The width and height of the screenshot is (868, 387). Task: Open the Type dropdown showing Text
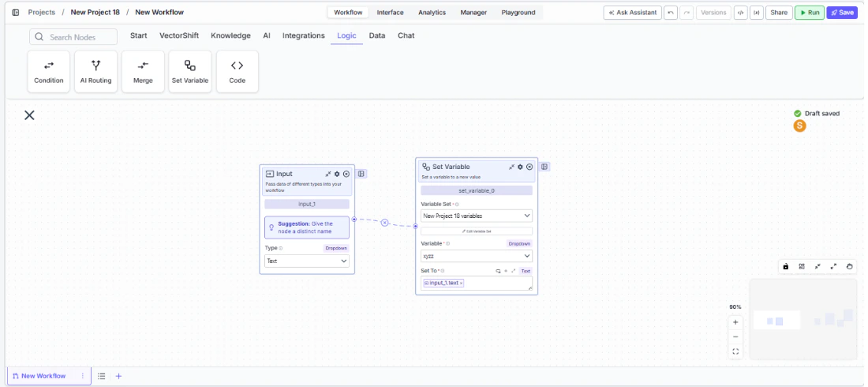click(307, 261)
